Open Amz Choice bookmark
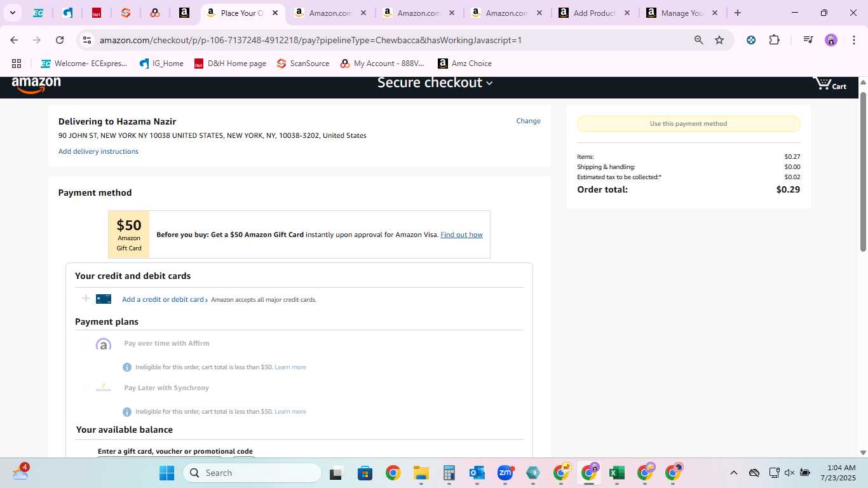The image size is (868, 488). tap(465, 64)
